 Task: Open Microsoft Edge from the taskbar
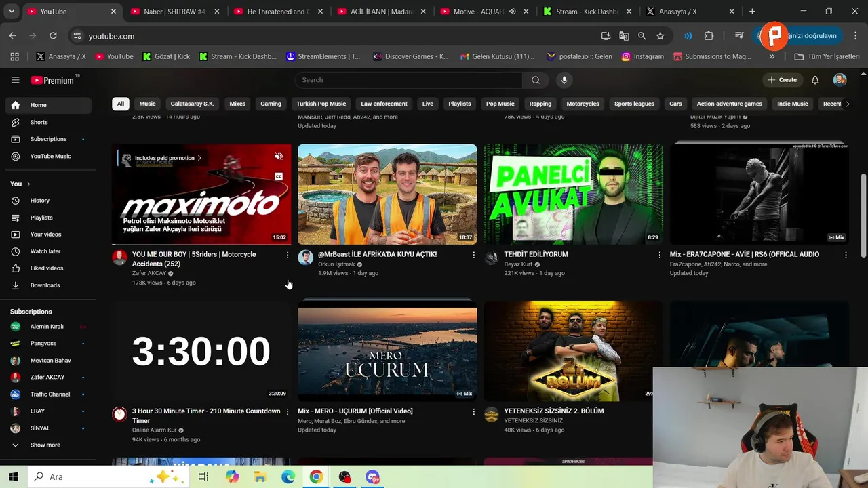(x=288, y=476)
